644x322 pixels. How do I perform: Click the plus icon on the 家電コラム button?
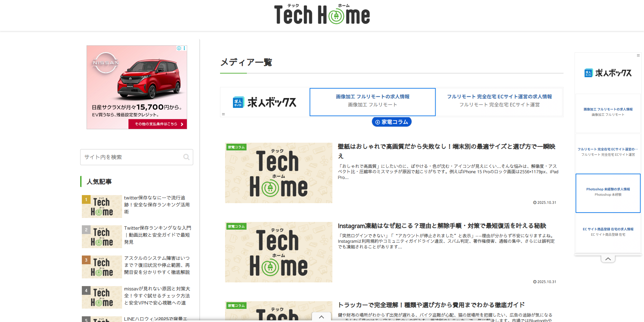coord(378,122)
